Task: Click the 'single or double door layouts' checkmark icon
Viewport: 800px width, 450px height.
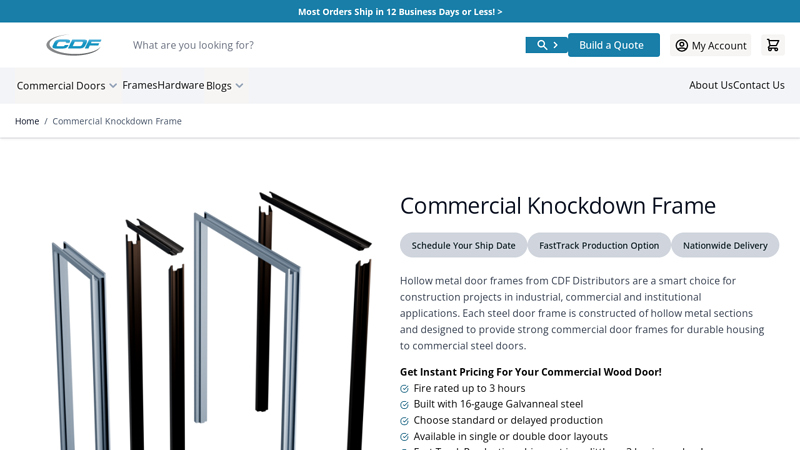Action: (405, 437)
